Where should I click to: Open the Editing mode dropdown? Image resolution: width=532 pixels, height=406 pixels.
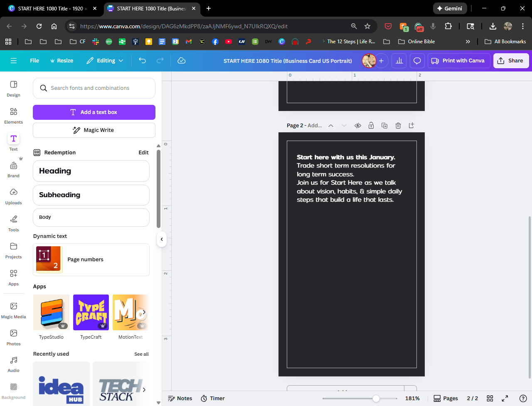coord(105,61)
